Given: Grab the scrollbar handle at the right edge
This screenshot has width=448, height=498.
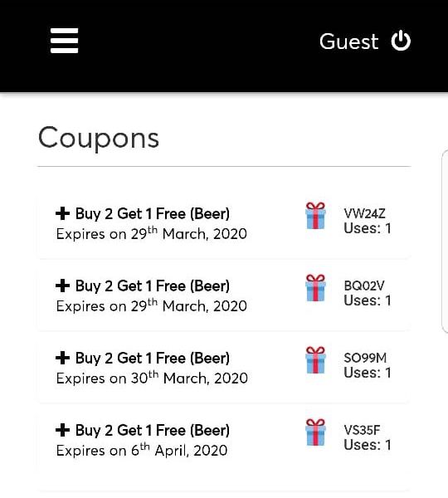Looking at the screenshot, I should pyautogui.click(x=445, y=242).
